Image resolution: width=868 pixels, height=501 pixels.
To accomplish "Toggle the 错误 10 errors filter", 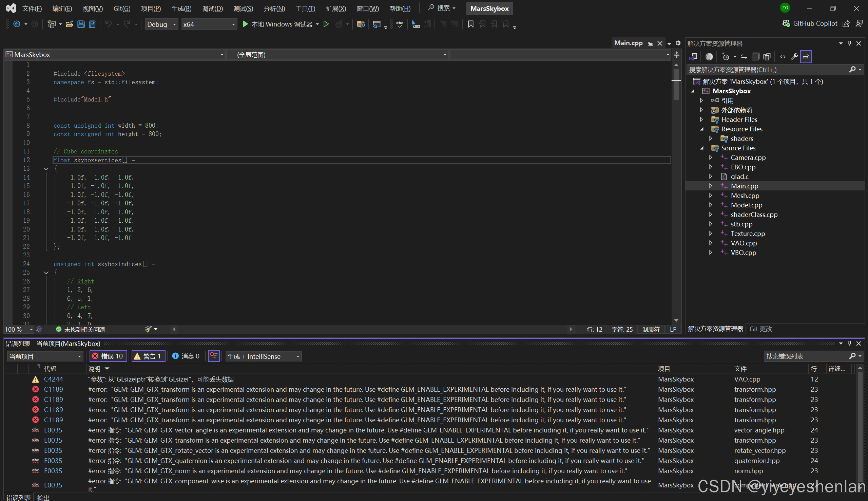I will 108,356.
